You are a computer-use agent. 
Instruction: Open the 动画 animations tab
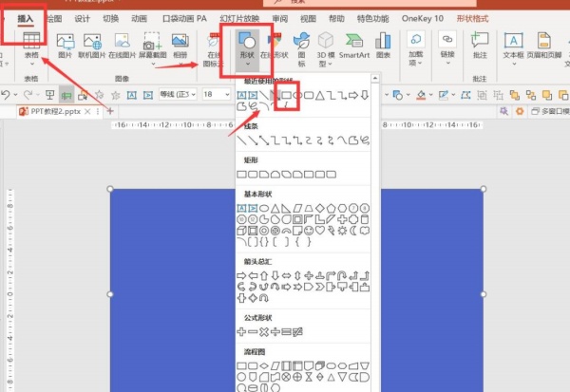pyautogui.click(x=139, y=19)
